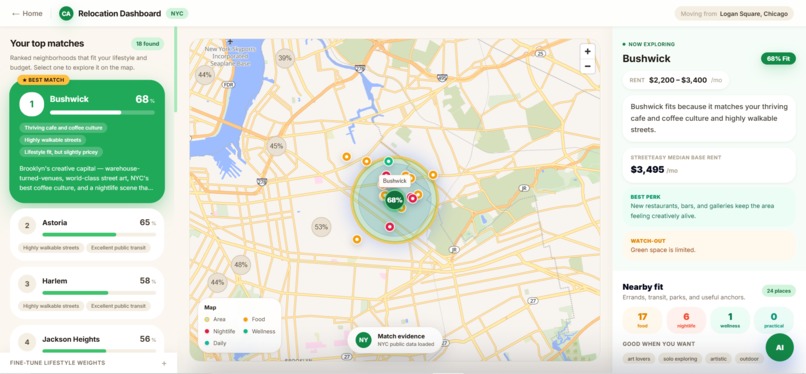This screenshot has width=806, height=374.
Task: Click Harlem's Excellent public transit tag
Action: 118,306
